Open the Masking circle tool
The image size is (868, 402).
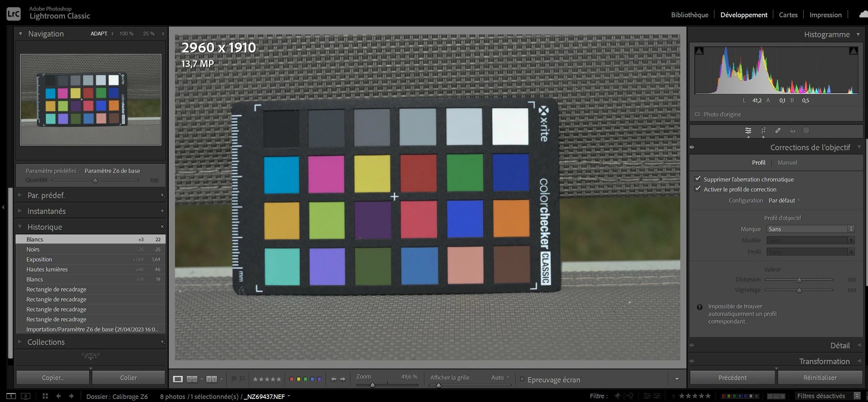coord(806,131)
